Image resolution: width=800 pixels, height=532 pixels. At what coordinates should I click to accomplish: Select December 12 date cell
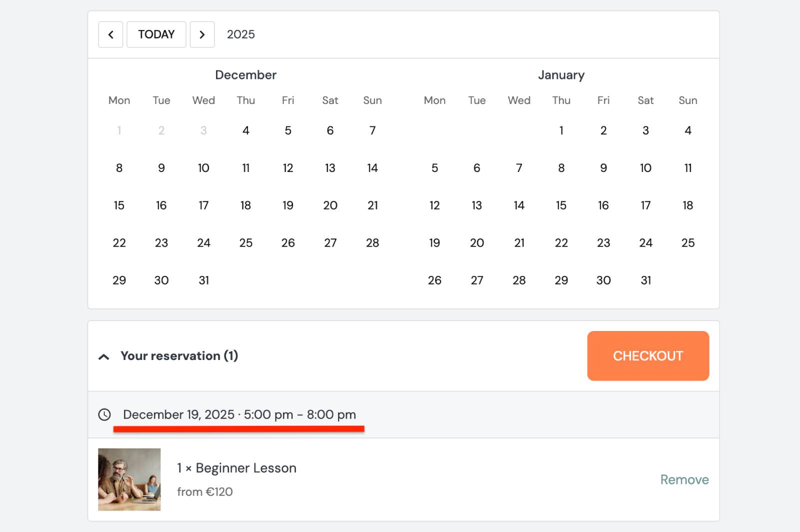click(x=288, y=168)
